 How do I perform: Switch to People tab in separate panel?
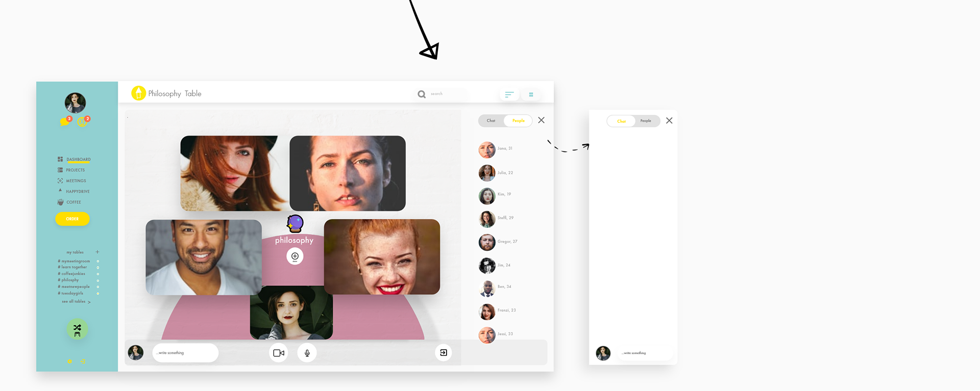646,121
